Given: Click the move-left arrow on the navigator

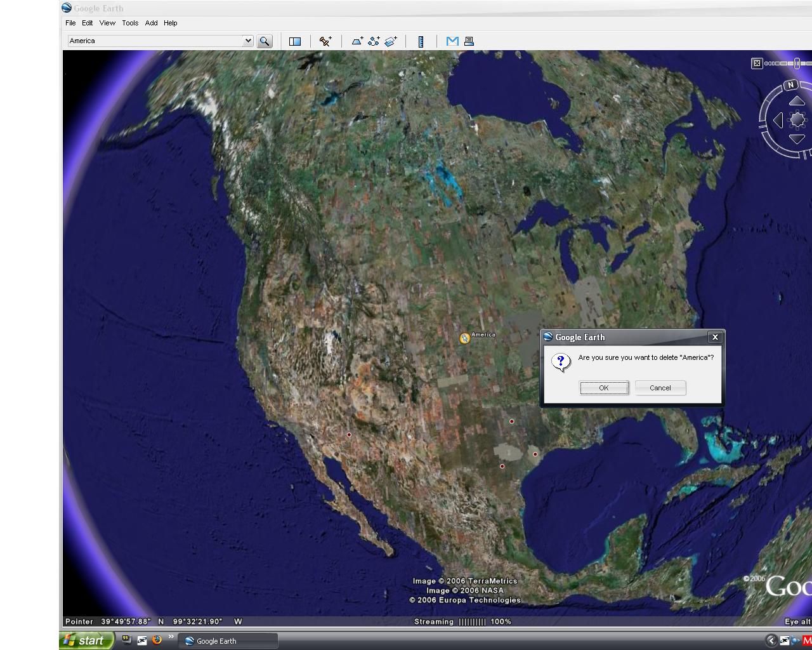Looking at the screenshot, I should (778, 120).
